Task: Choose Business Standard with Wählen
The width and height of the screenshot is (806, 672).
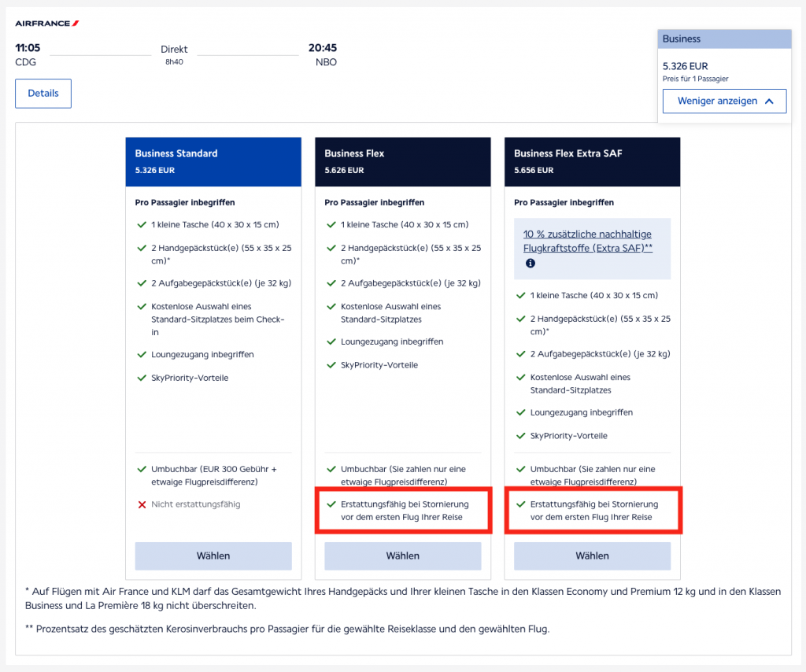Action: pos(213,556)
